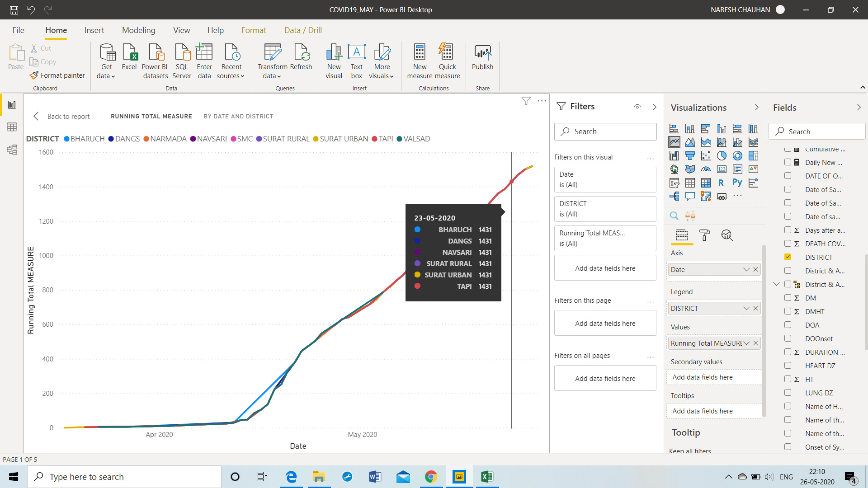Go Back to report
This screenshot has width=868, height=488.
coord(62,116)
